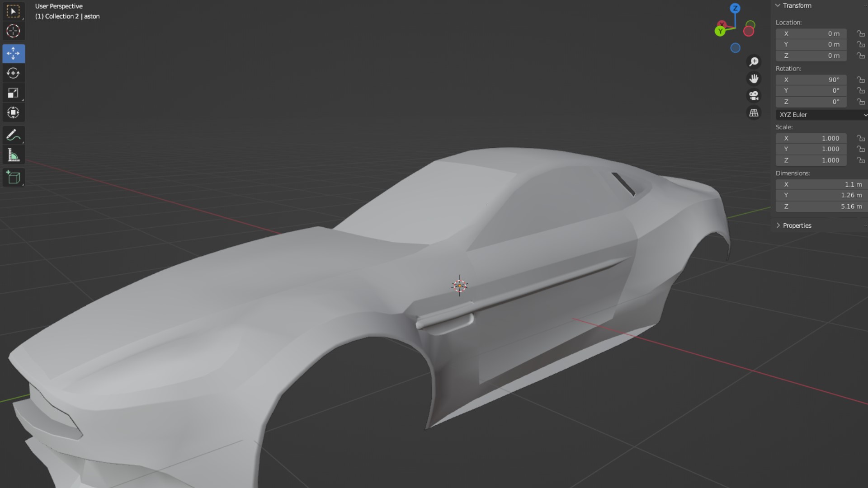Activate the Annotate pencil tool

click(13, 135)
